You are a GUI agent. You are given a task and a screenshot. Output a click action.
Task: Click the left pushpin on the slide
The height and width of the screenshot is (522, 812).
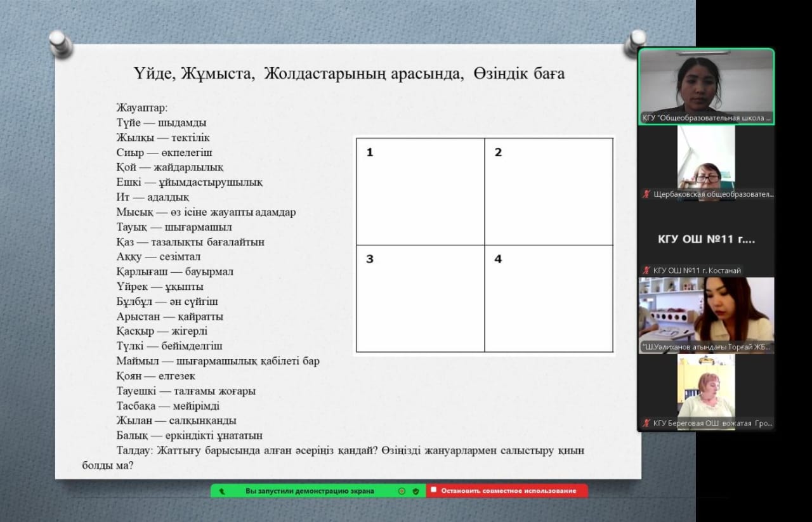[x=61, y=42]
